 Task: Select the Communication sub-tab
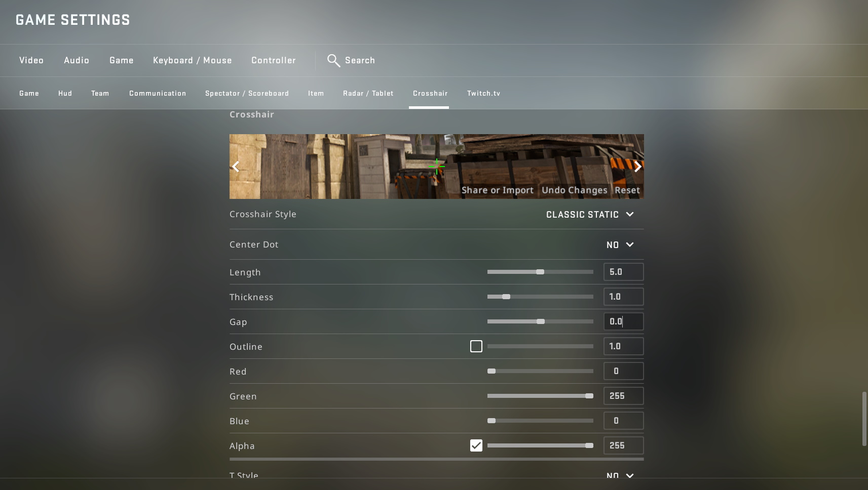tap(158, 93)
